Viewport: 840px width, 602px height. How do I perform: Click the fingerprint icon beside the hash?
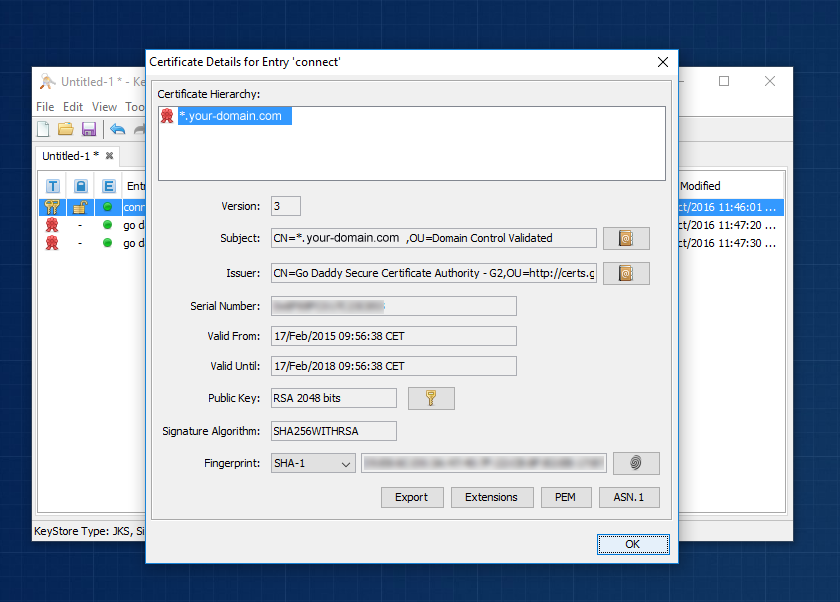pos(635,463)
